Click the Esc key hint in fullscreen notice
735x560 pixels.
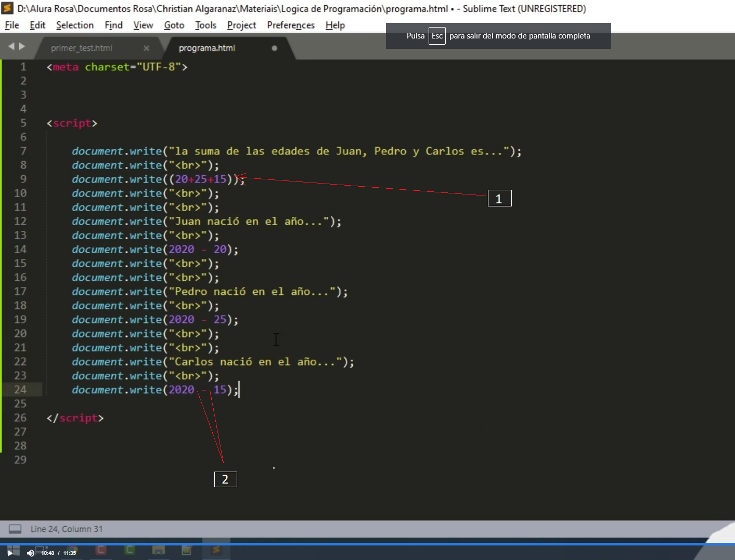coord(437,36)
